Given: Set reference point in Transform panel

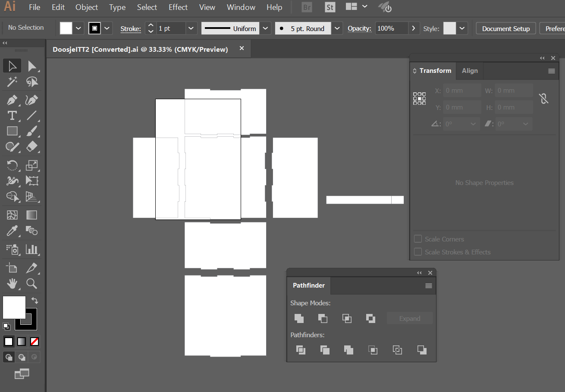Looking at the screenshot, I should 420,99.
